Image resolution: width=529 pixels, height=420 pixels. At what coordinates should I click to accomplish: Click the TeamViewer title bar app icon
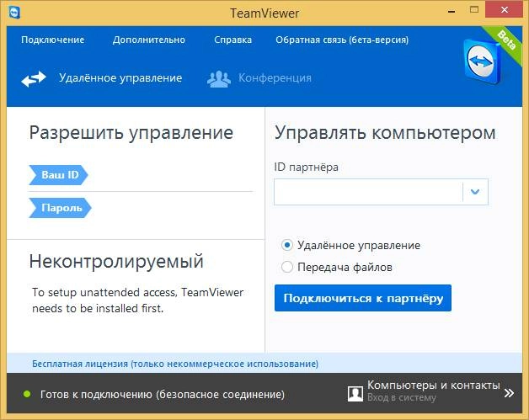click(x=14, y=13)
